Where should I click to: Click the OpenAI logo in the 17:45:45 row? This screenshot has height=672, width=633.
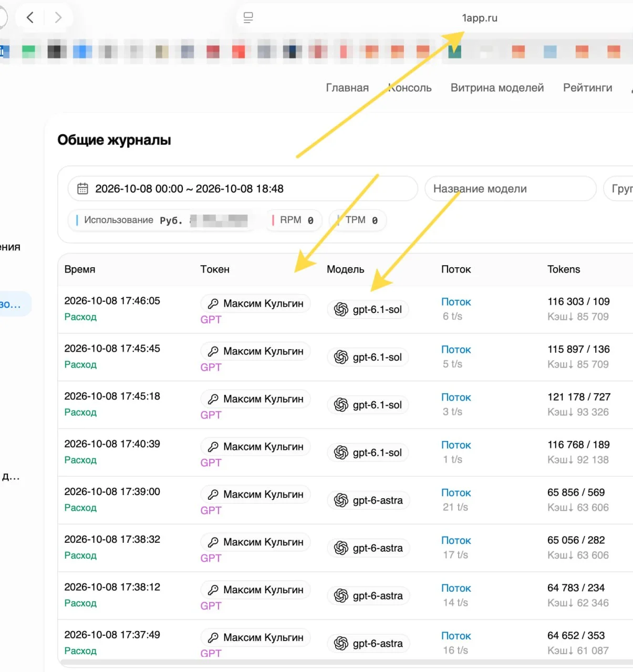click(x=341, y=358)
